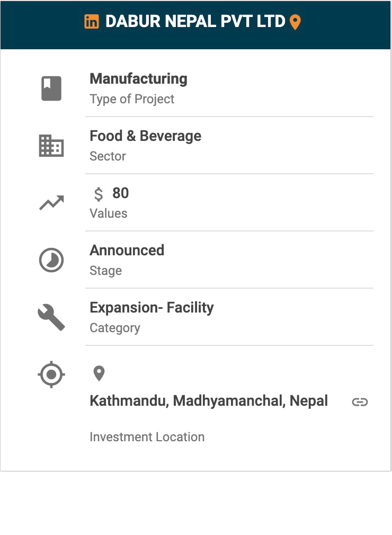Click the Manufacturing project type entry
Viewport: 392px width, 535px height.
pyautogui.click(x=138, y=79)
